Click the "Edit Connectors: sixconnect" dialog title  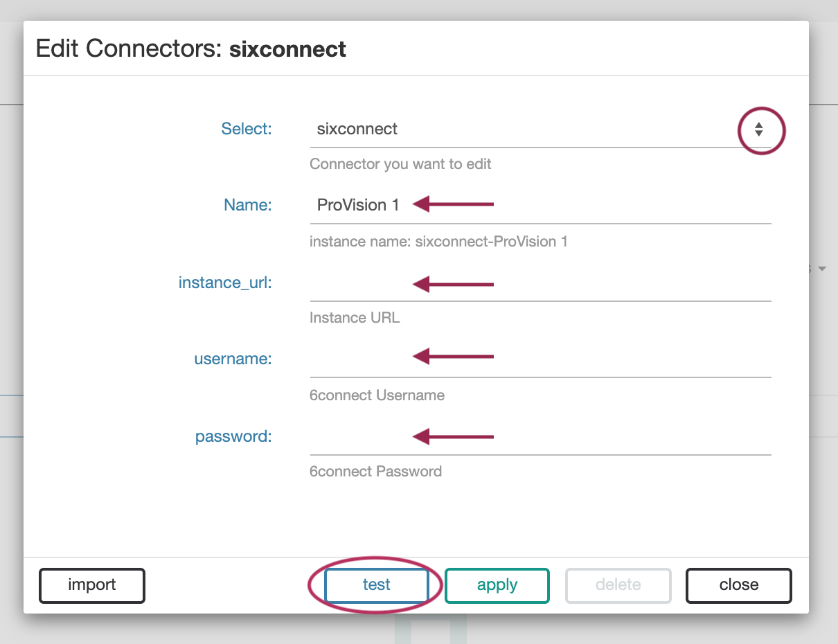191,49
